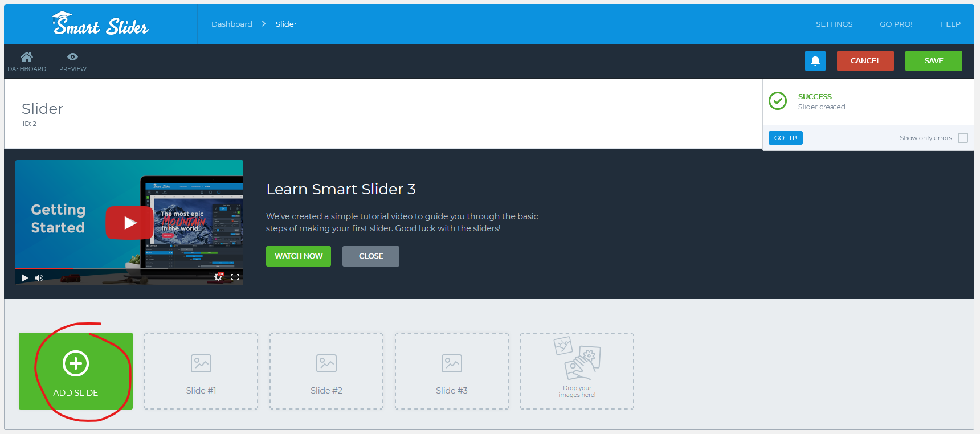Image resolution: width=980 pixels, height=434 pixels.
Task: Open the Settings menu
Action: 834,24
